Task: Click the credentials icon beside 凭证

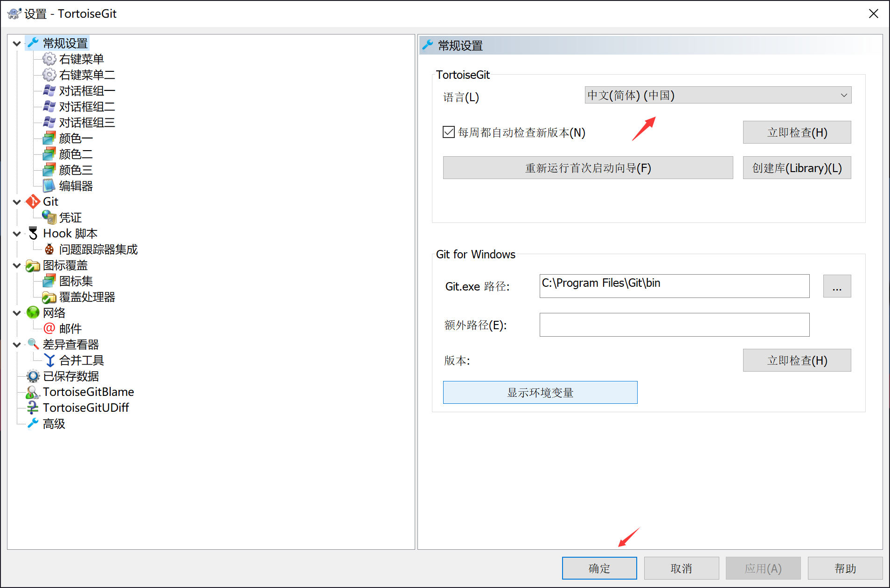Action: coord(49,217)
